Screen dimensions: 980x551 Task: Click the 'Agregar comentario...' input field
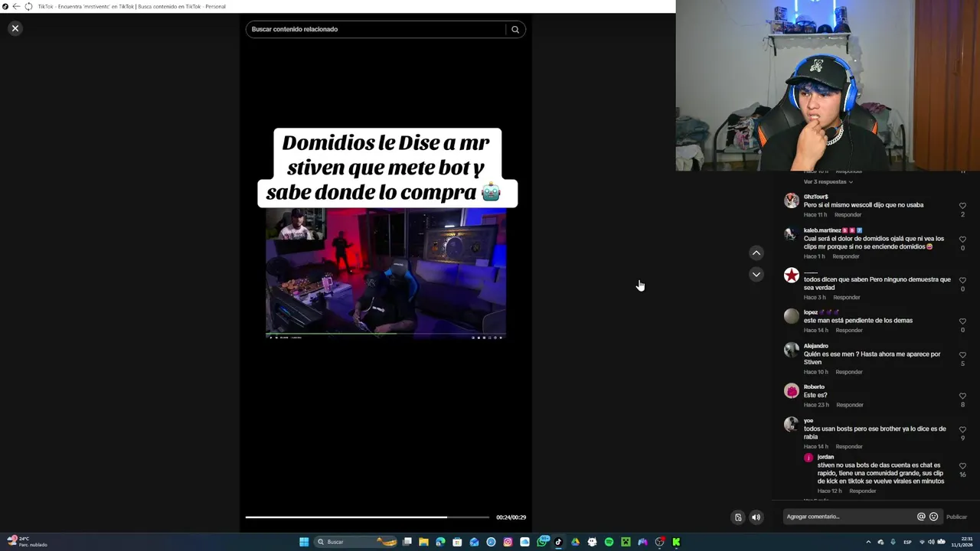tap(848, 517)
